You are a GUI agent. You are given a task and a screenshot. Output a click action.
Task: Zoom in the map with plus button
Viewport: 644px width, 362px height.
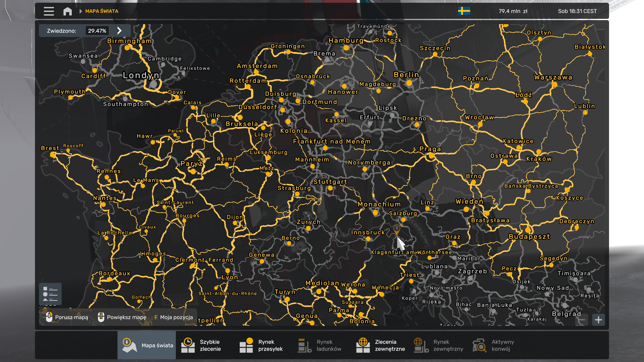point(598,320)
